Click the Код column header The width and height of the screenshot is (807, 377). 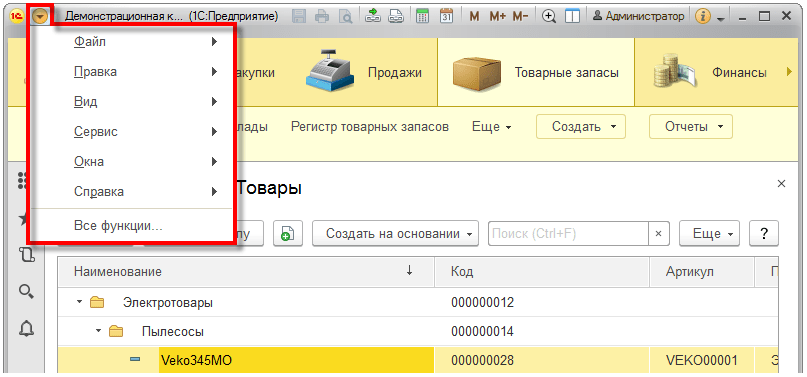pyautogui.click(x=542, y=272)
